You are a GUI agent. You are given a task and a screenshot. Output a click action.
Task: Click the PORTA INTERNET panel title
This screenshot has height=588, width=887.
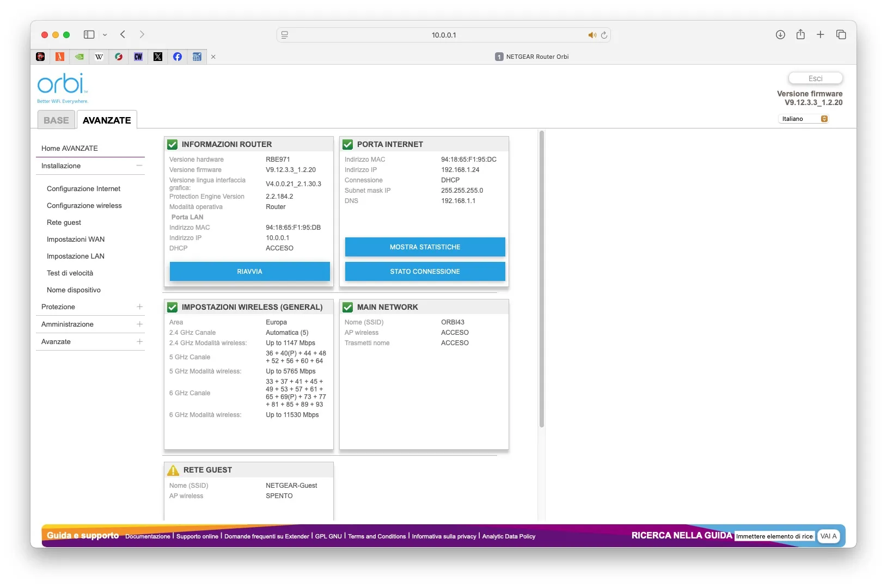click(390, 144)
